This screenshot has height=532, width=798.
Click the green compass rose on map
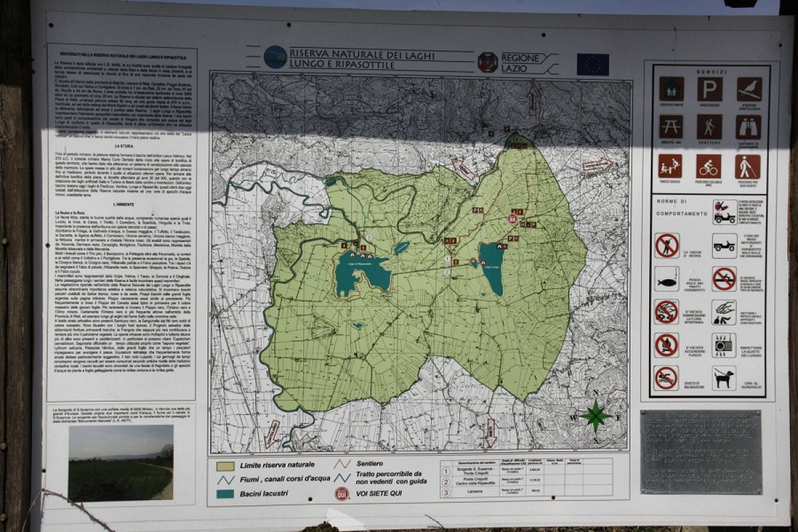595,416
